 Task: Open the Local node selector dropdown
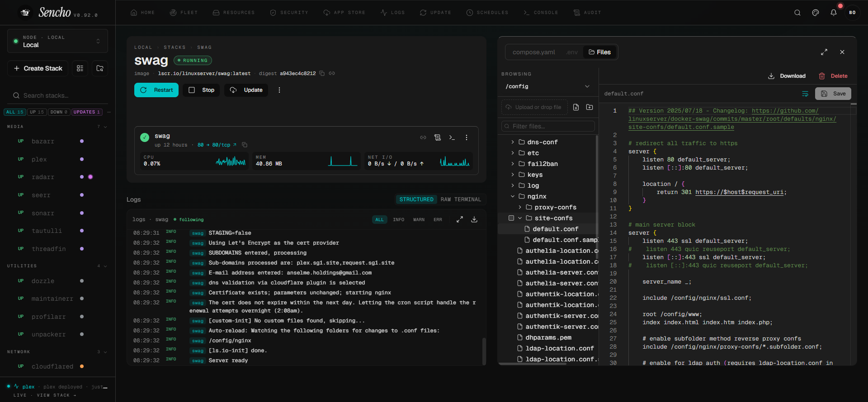pos(57,41)
